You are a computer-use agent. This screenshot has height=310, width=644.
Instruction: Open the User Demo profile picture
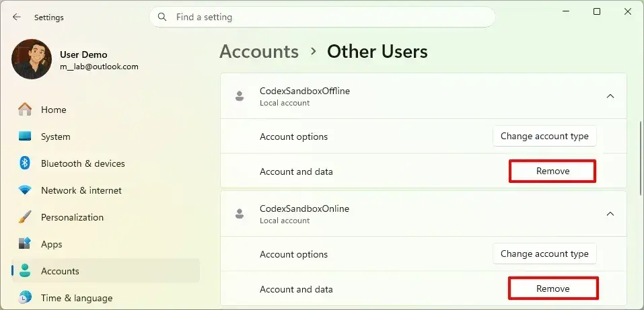(x=32, y=59)
